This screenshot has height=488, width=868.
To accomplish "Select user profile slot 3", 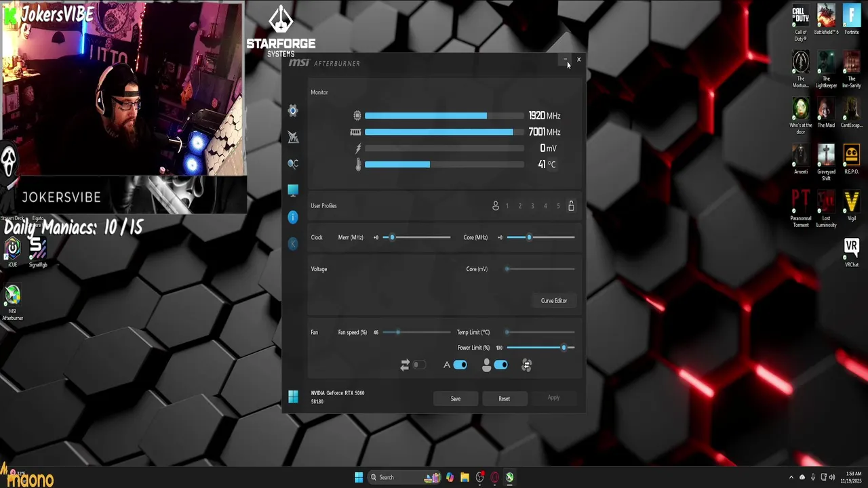I will pyautogui.click(x=532, y=206).
